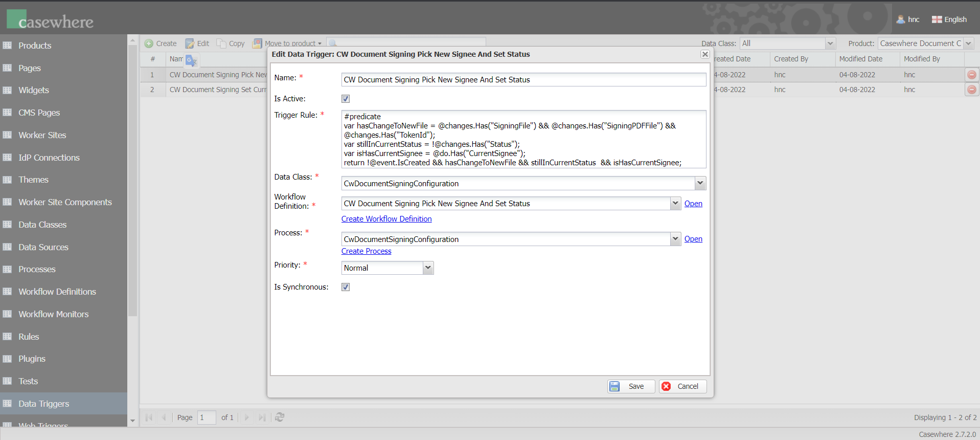Sort by the Modified Date column header
980x440 pixels.
click(868, 59)
